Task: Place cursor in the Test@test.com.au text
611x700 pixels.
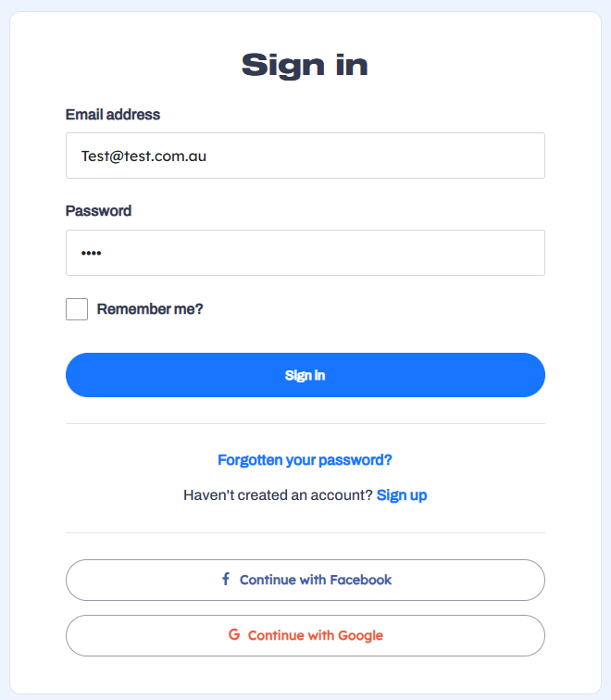Action: (x=143, y=156)
